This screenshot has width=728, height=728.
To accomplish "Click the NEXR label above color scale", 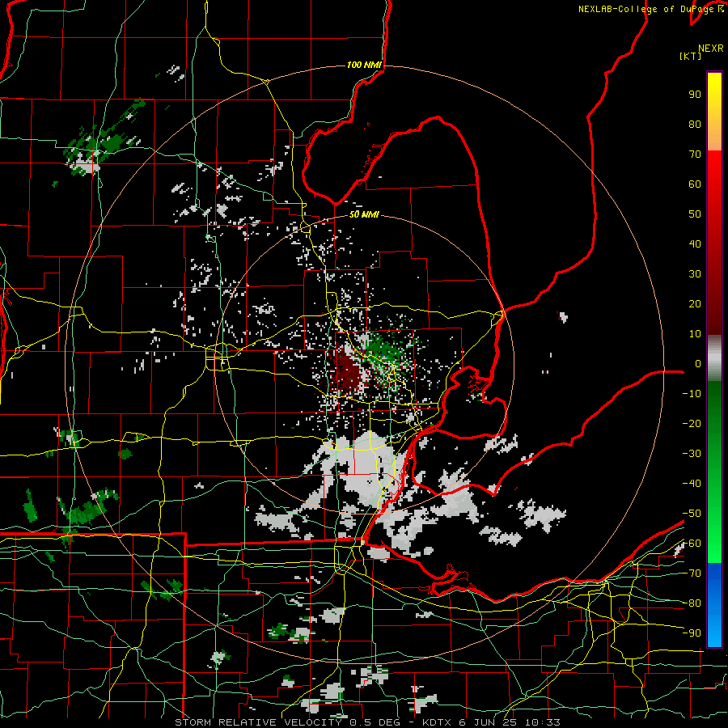I will click(x=711, y=49).
